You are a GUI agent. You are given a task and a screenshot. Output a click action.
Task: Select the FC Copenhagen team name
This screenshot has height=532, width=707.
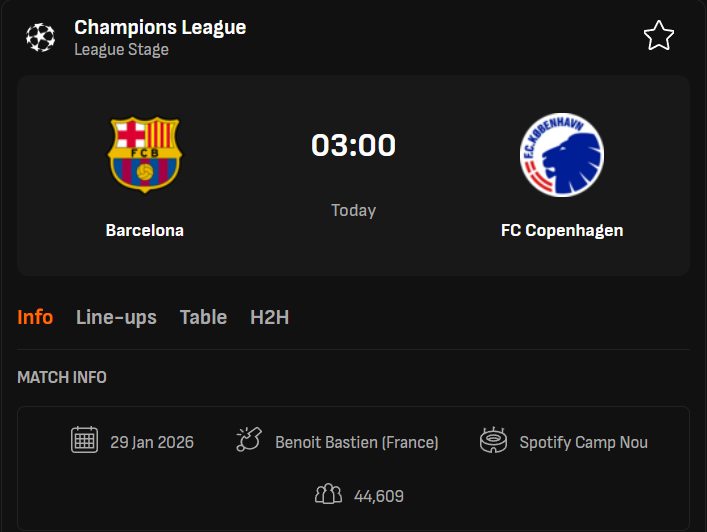coord(562,230)
